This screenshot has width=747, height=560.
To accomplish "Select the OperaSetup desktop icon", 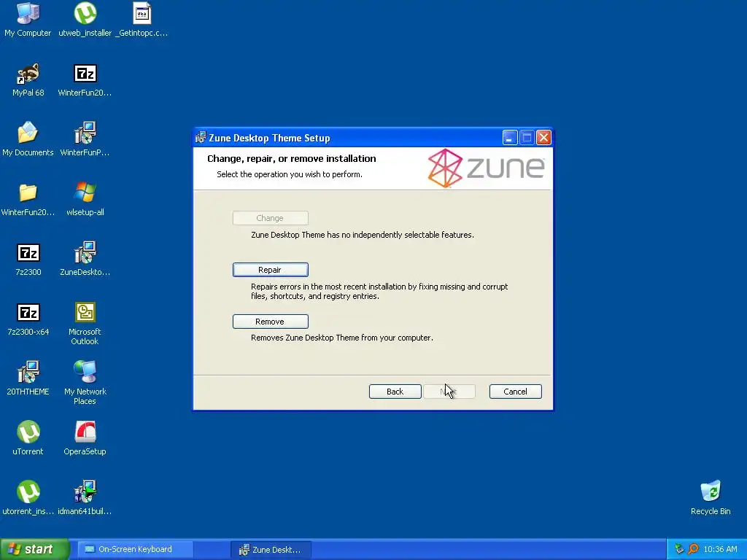I will click(85, 438).
